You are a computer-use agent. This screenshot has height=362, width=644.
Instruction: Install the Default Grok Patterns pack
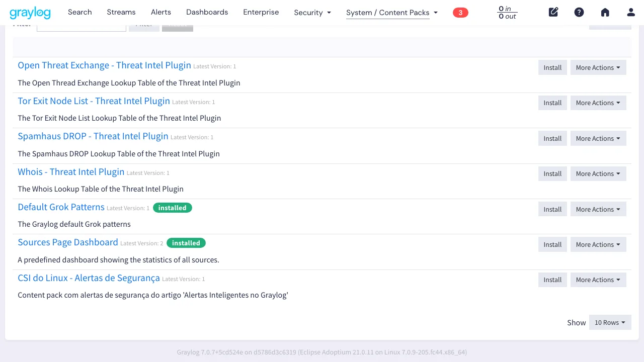pos(552,209)
